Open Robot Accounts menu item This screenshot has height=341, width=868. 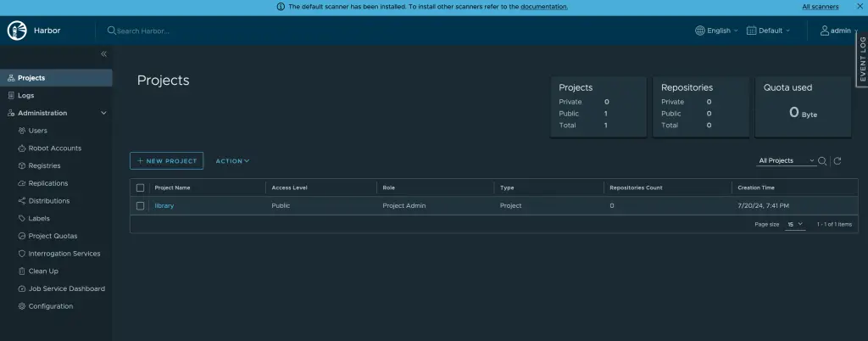pos(56,148)
